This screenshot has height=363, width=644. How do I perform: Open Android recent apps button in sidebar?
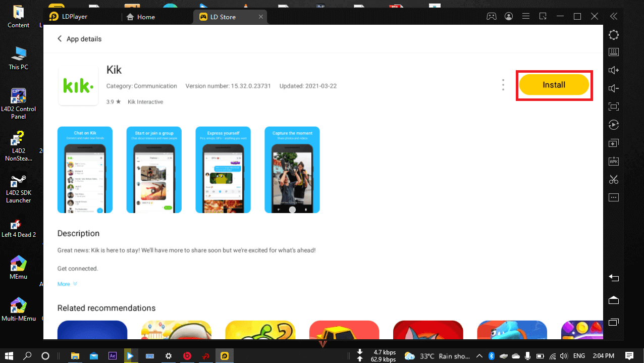(x=614, y=322)
